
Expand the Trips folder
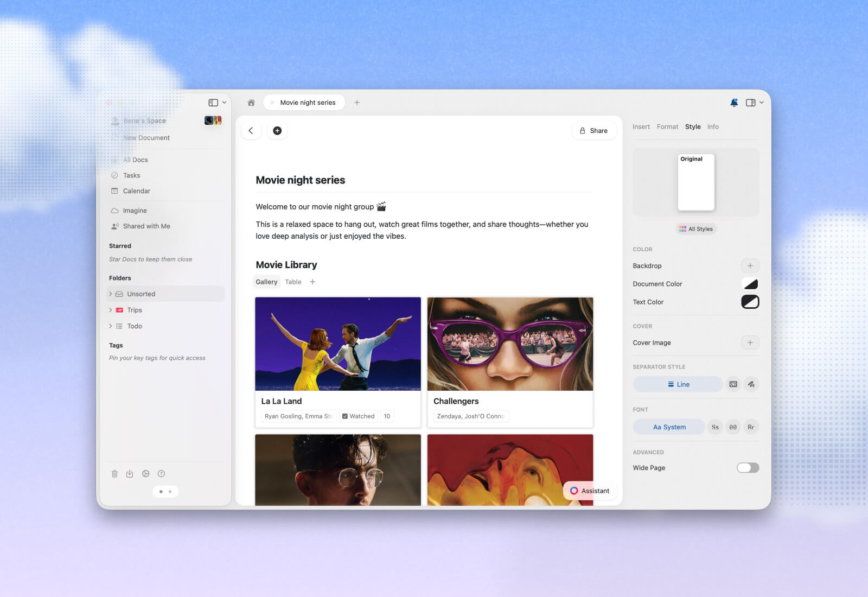(x=111, y=310)
